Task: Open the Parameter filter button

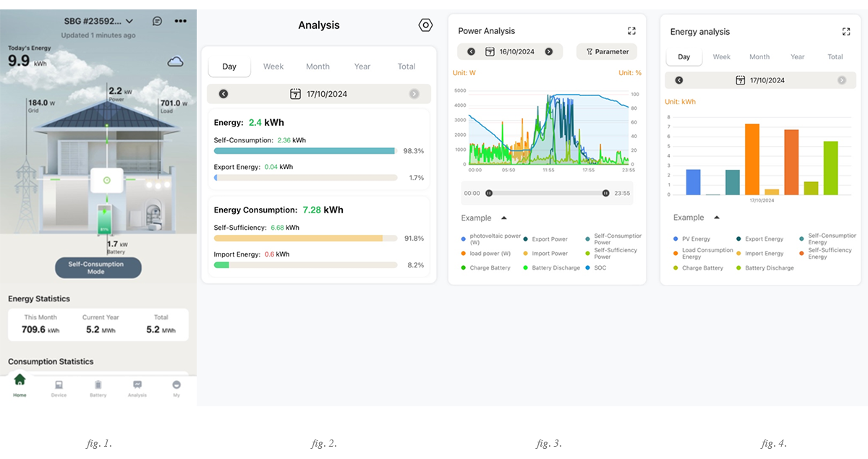Action: (607, 51)
